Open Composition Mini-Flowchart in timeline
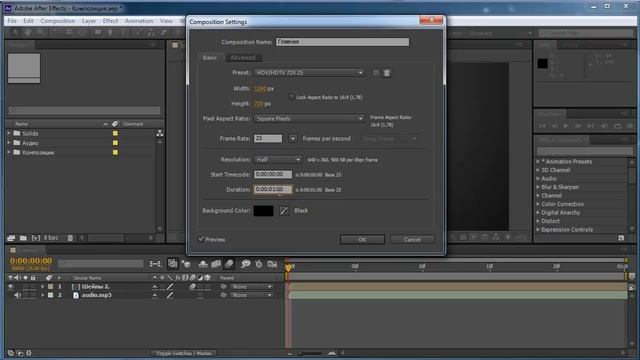Image resolution: width=640 pixels, height=360 pixels. [155, 264]
